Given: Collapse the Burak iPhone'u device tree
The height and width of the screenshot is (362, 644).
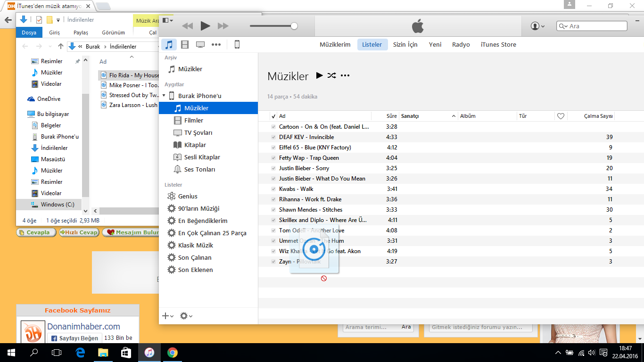Looking at the screenshot, I should 164,96.
